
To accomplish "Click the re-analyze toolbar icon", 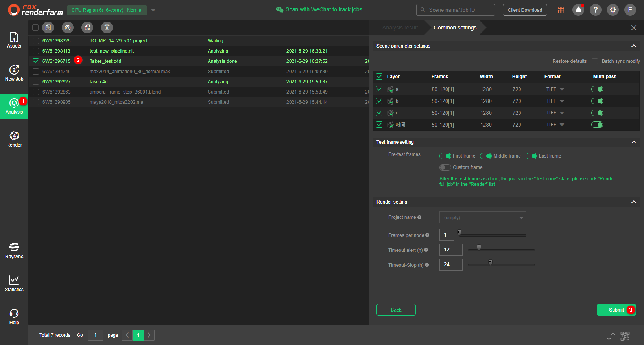I will pyautogui.click(x=68, y=28).
